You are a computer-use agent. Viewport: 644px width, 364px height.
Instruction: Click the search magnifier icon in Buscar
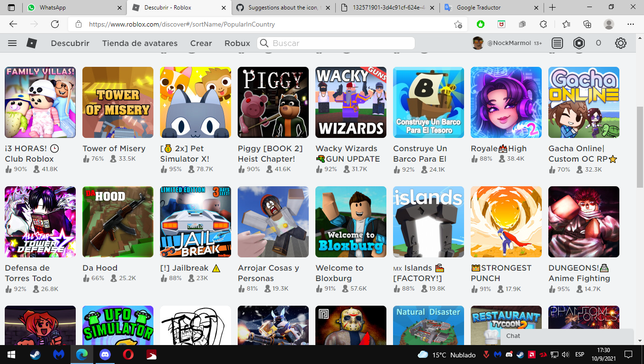coord(264,43)
